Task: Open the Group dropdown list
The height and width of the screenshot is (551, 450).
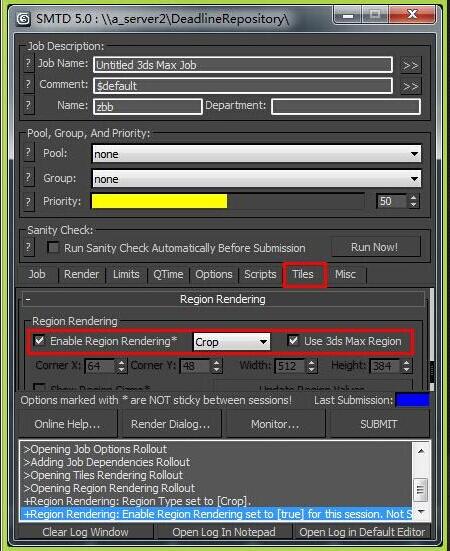Action: (256, 179)
